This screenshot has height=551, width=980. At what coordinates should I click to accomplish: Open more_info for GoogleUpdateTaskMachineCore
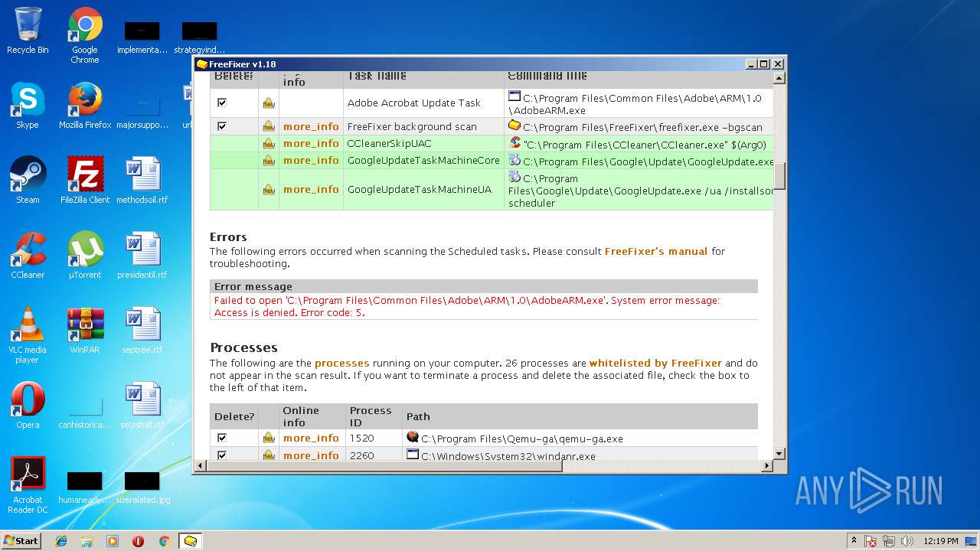point(311,161)
